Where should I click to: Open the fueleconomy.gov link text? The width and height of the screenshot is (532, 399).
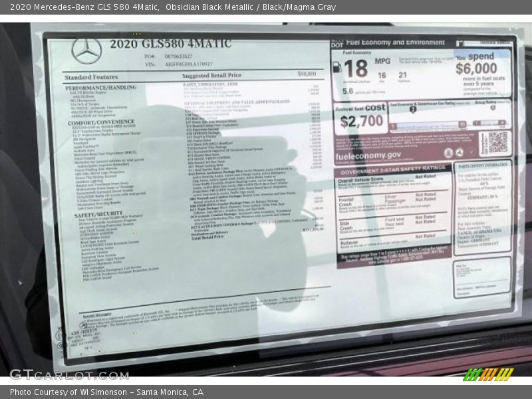click(368, 156)
